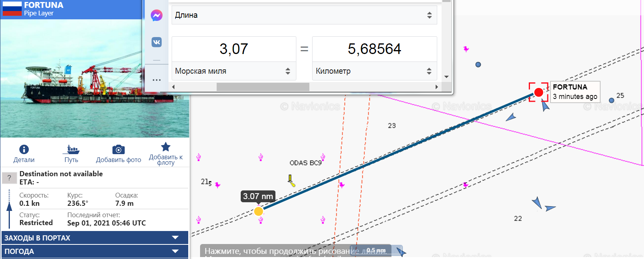
Task: Open the Морская миля unit dropdown
Action: click(x=233, y=71)
